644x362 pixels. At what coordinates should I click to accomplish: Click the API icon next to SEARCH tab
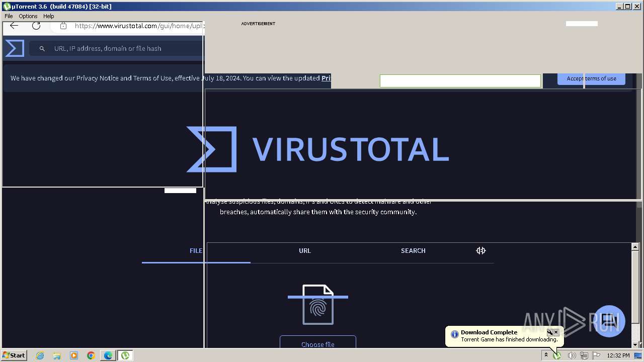[x=481, y=250]
